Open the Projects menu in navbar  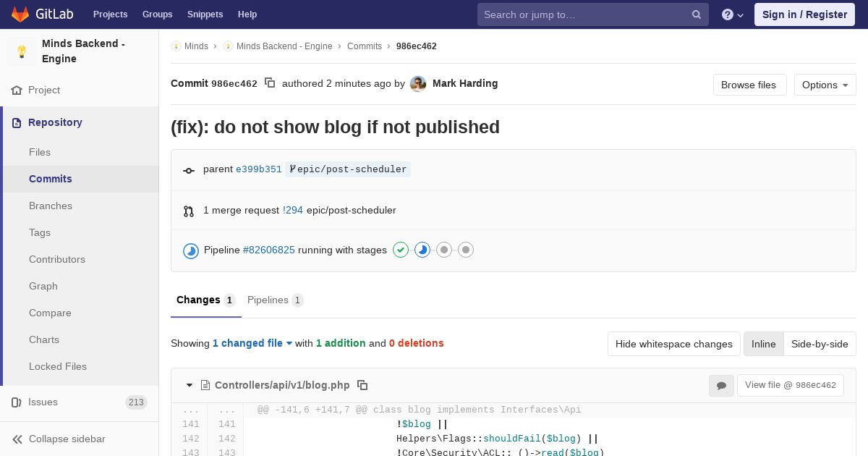[111, 14]
